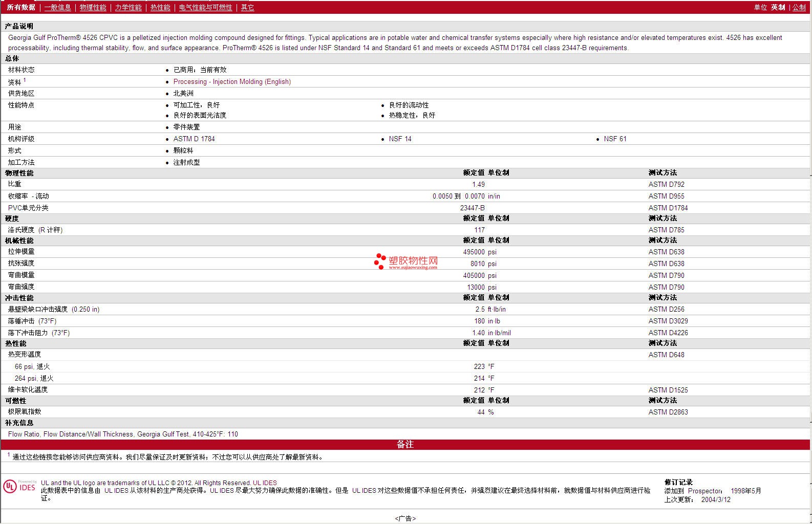Click 北美洲 in 供货地区 row
812x524 pixels.
coord(183,93)
